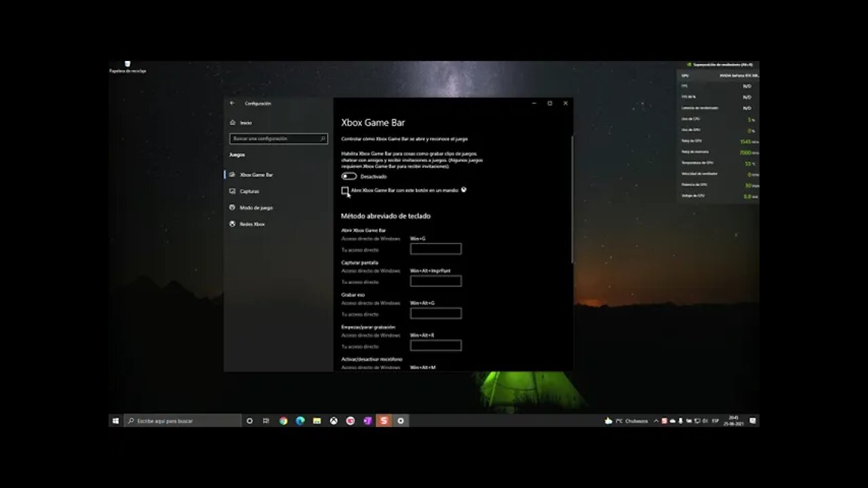
Task: Open File Explorer from the taskbar
Action: click(317, 421)
